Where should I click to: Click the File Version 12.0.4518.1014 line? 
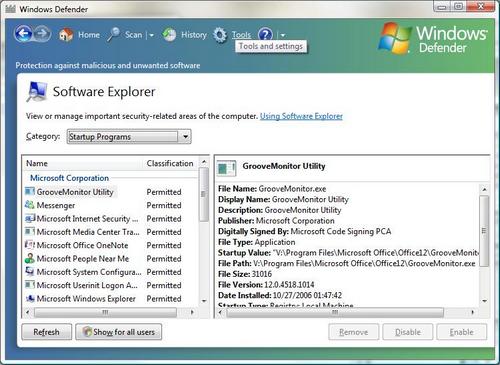[x=266, y=285]
